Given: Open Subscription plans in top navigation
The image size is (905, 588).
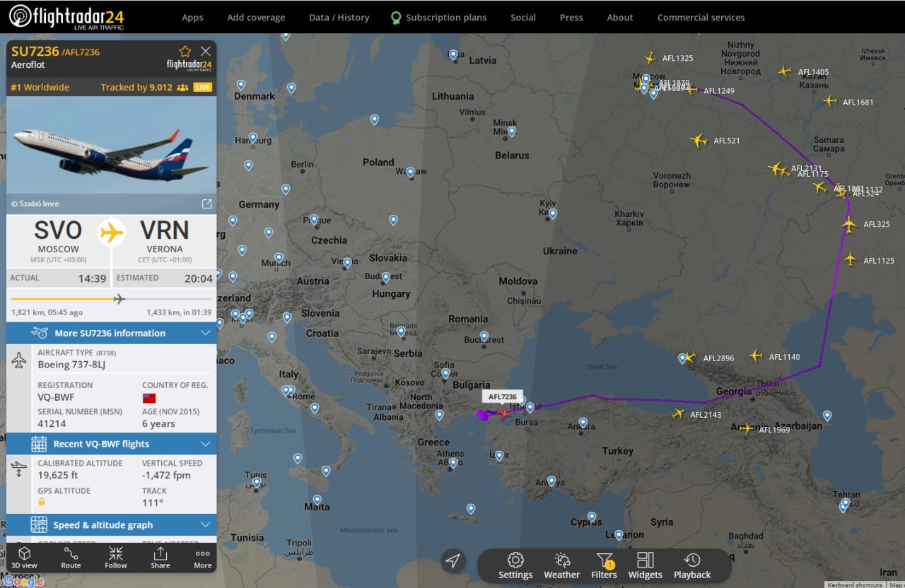Looking at the screenshot, I should 438,18.
